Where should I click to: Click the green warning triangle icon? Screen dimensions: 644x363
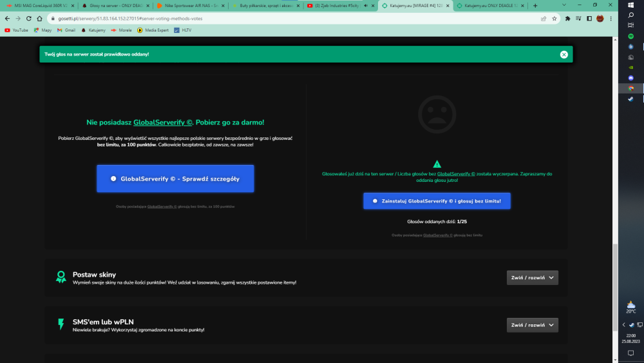point(437,164)
